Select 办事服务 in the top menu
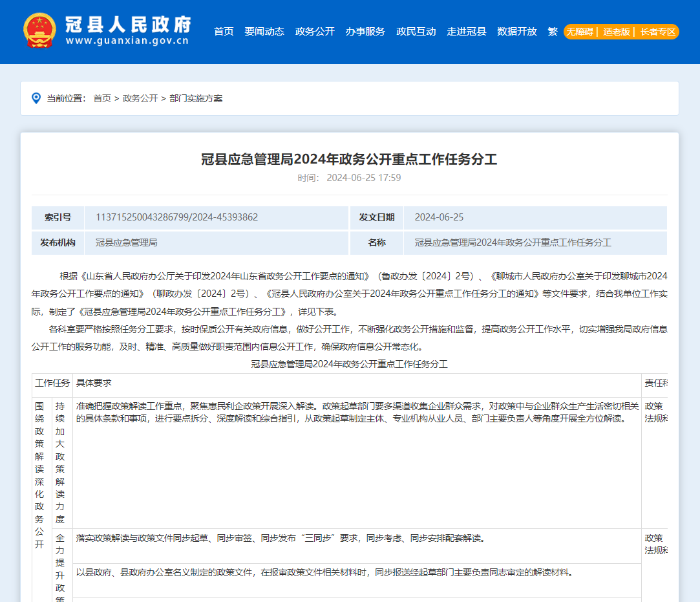 point(365,32)
